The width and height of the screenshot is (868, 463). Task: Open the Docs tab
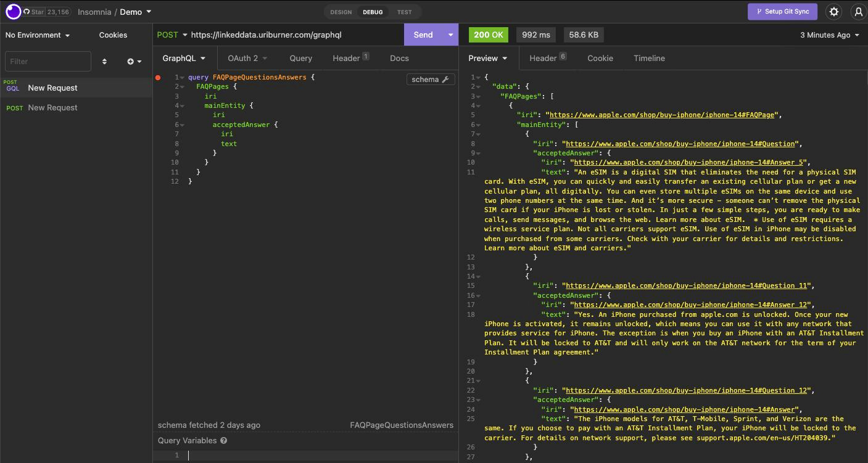[x=399, y=58]
